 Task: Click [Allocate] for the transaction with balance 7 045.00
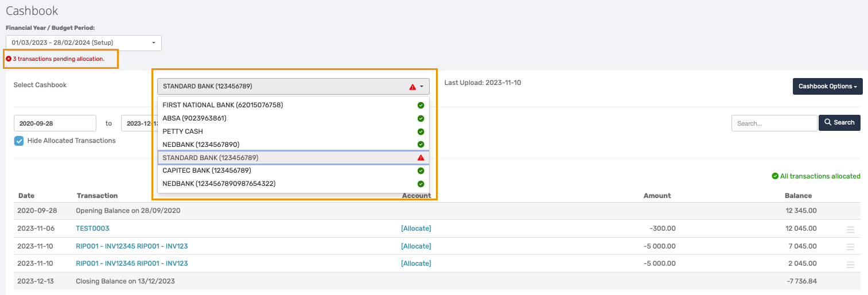416,246
